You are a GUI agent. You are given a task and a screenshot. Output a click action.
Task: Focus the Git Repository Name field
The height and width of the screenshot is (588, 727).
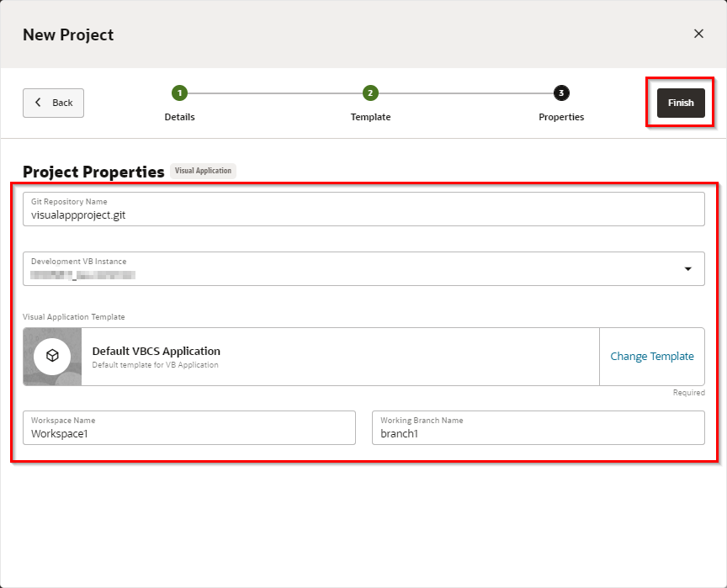coord(363,215)
